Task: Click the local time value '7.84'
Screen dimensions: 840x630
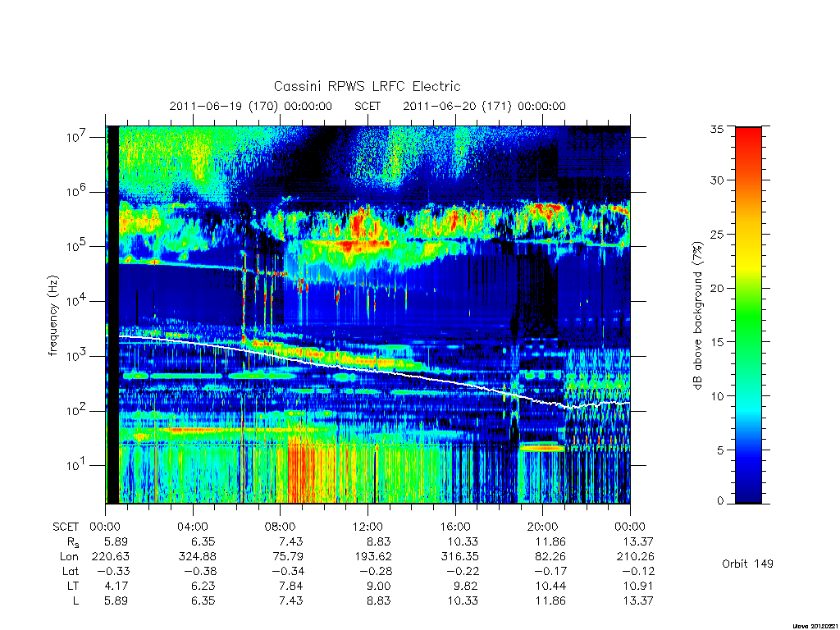Action: [x=291, y=586]
